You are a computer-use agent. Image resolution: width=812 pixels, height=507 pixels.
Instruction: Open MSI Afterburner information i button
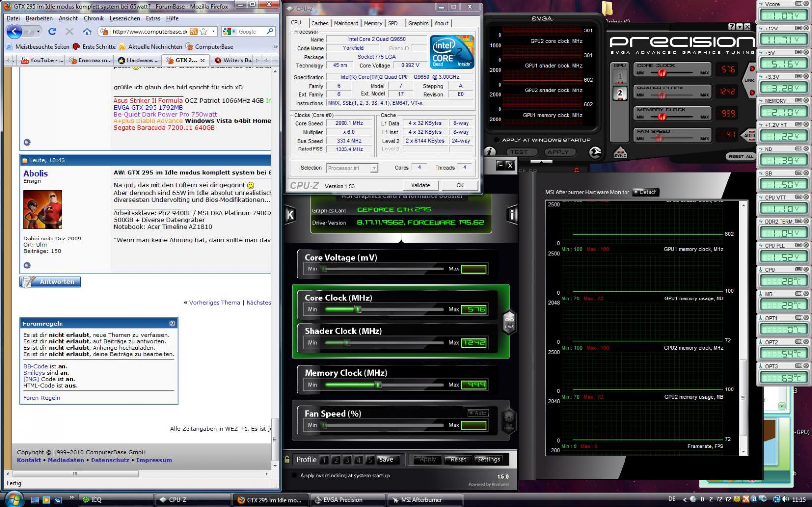512,215
